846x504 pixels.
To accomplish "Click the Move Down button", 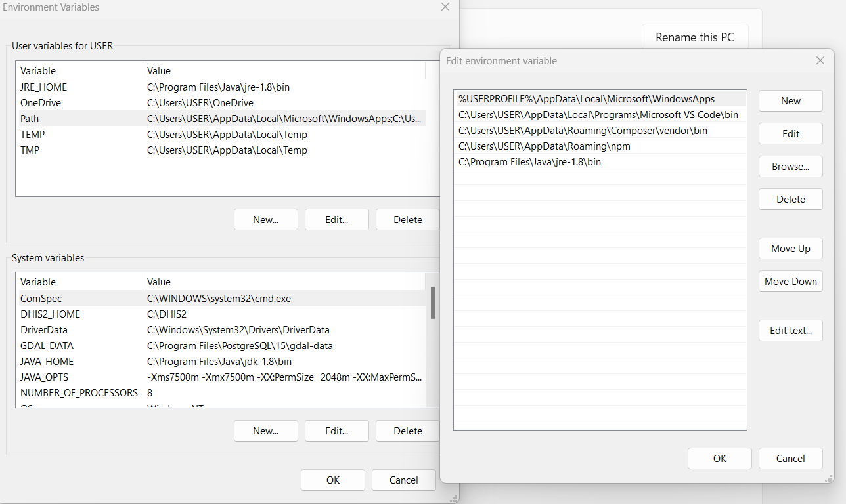I will pos(790,282).
